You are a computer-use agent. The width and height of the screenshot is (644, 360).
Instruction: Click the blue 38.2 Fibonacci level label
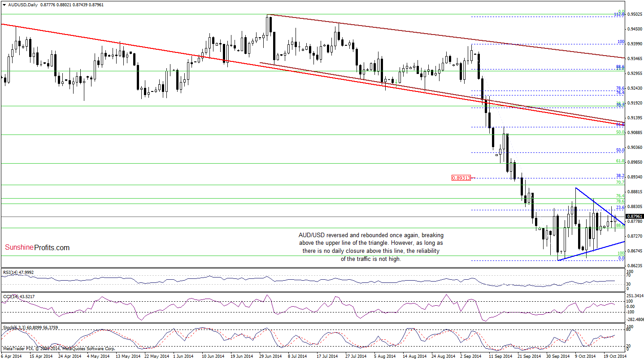(620, 176)
